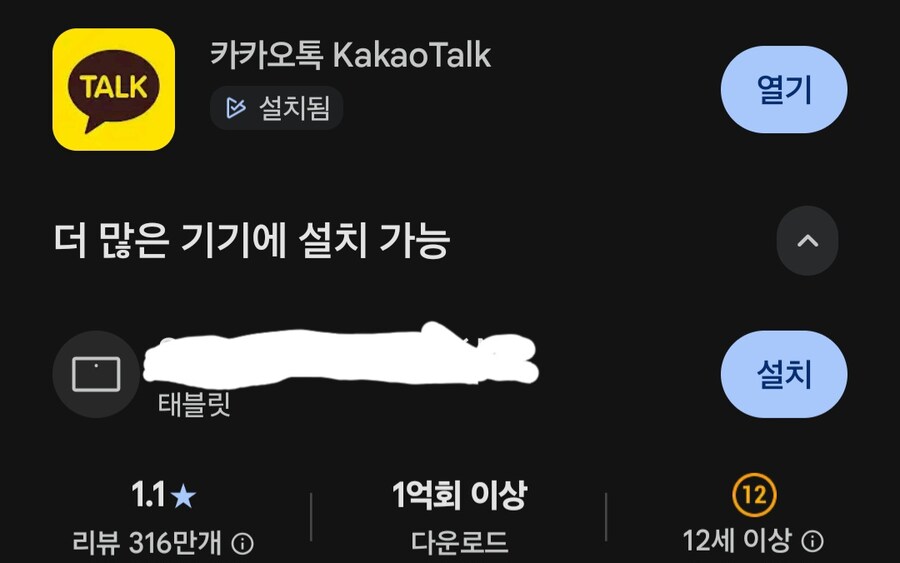This screenshot has width=900, height=563.
Task: Tap the yellow KakaoTalk app icon
Action: coord(114,90)
